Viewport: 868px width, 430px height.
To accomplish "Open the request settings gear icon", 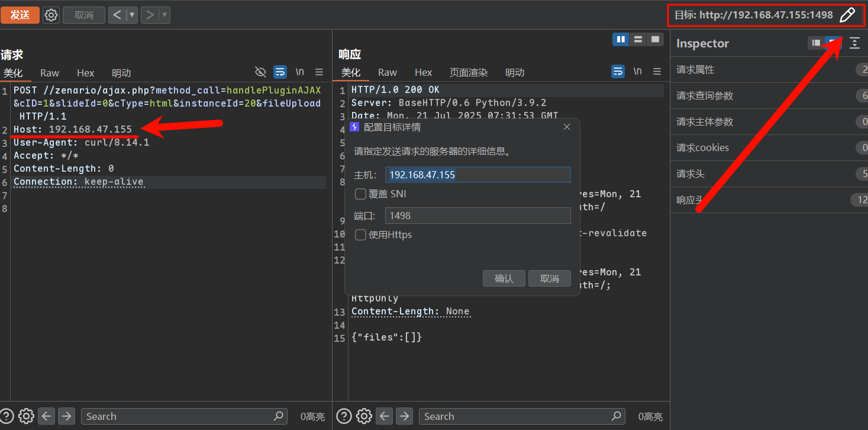I will pos(51,15).
